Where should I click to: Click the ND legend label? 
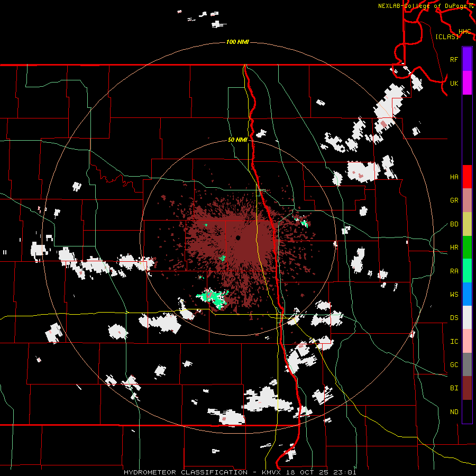[454, 412]
